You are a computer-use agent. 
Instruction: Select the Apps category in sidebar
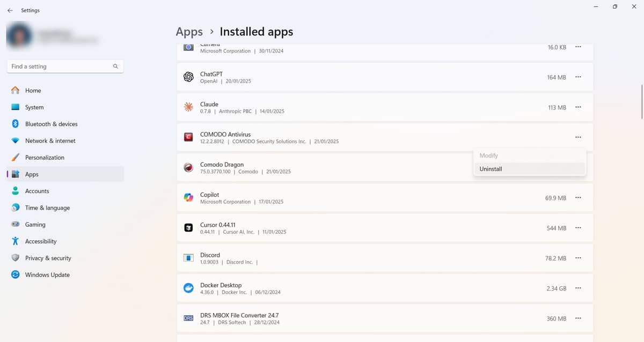(65, 174)
